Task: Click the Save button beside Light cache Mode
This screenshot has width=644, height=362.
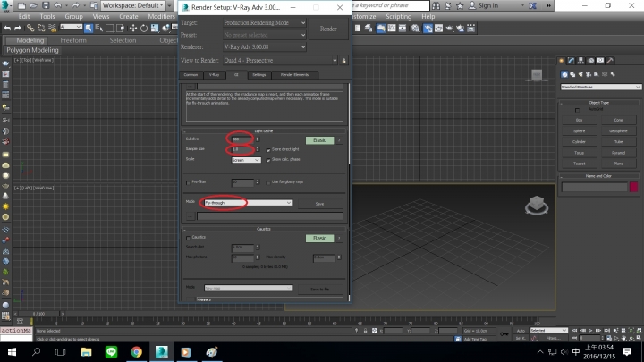Action: [319, 204]
